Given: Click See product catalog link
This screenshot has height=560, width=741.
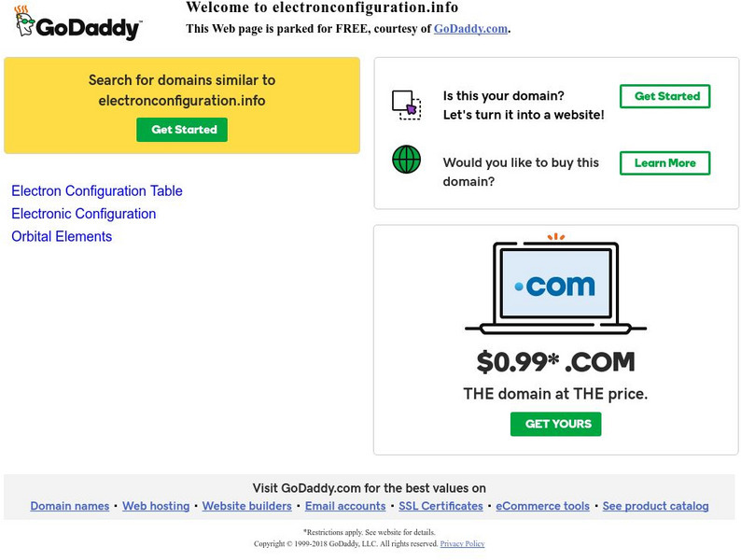Looking at the screenshot, I should (655, 506).
